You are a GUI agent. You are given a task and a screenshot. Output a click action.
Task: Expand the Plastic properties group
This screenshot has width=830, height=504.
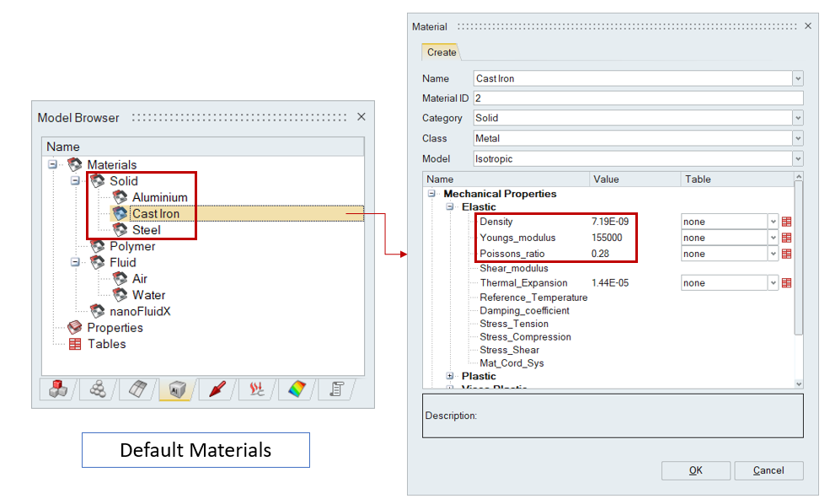click(451, 376)
